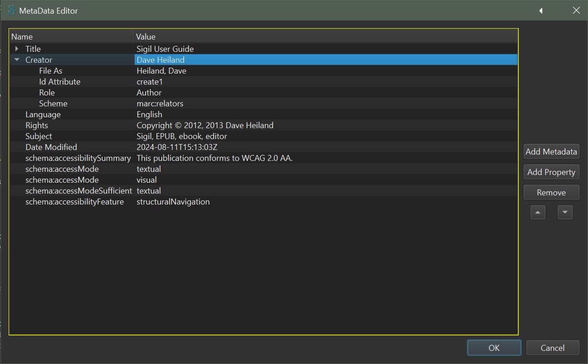This screenshot has width=588, height=364.
Task: Select the Scheme property row
Action: [264, 103]
